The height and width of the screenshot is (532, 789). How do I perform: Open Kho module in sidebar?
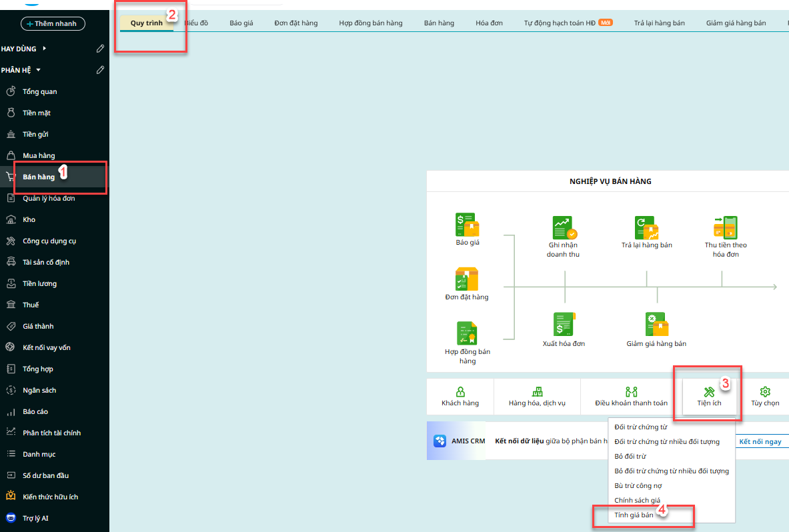[29, 219]
